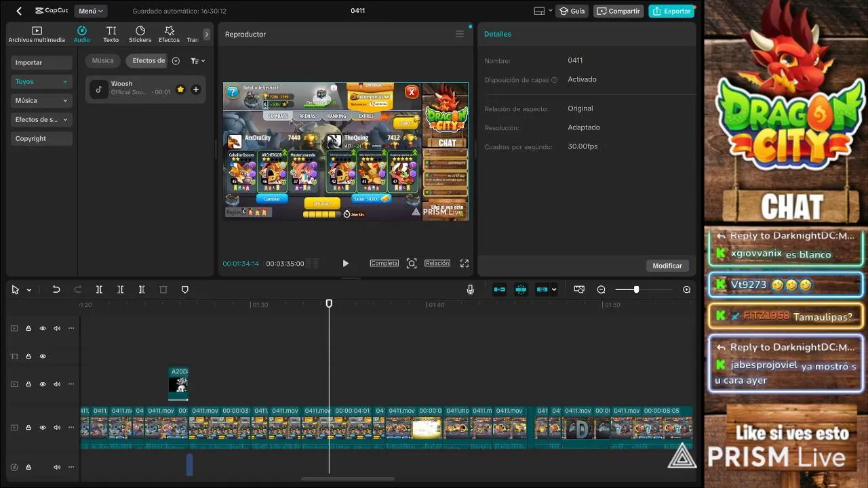Expand the Tuyos category
Image resolution: width=868 pixels, height=488 pixels.
point(41,81)
